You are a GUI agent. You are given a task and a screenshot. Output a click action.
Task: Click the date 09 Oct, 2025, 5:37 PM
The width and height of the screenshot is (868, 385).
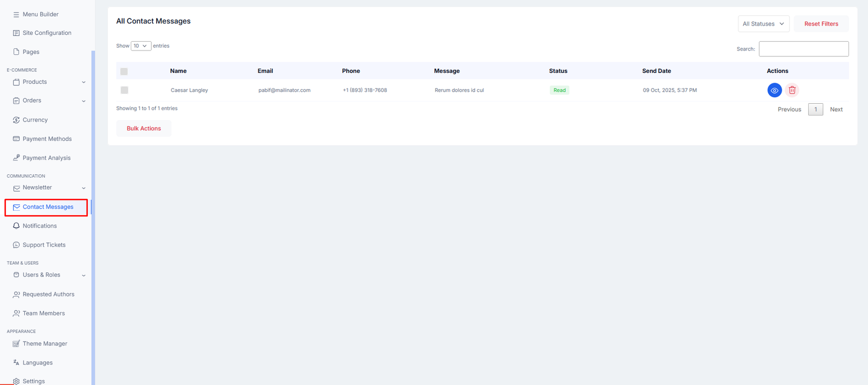670,90
